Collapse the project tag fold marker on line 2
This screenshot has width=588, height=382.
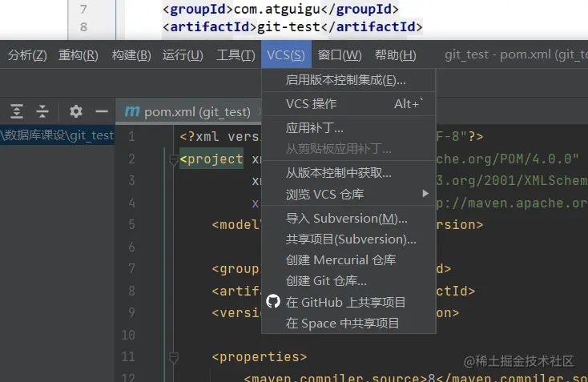pos(173,159)
